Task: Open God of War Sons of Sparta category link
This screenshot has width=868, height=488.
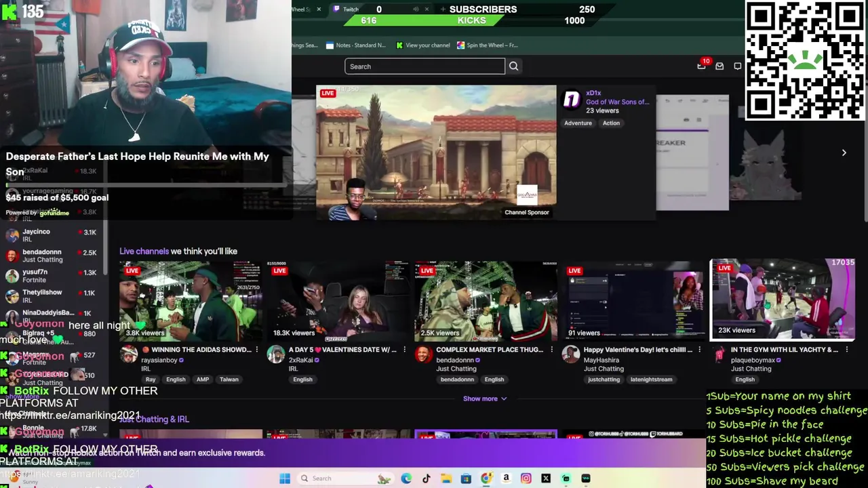Action: point(617,102)
